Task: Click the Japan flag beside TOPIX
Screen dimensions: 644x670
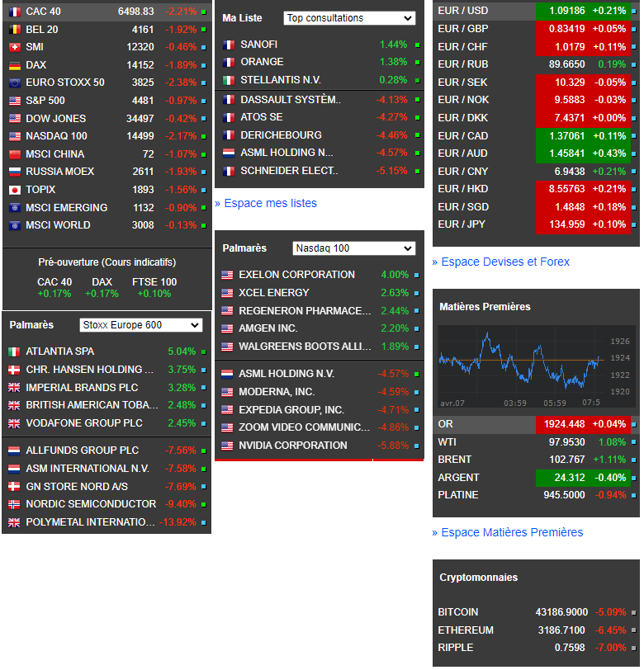Action: pyautogui.click(x=15, y=190)
